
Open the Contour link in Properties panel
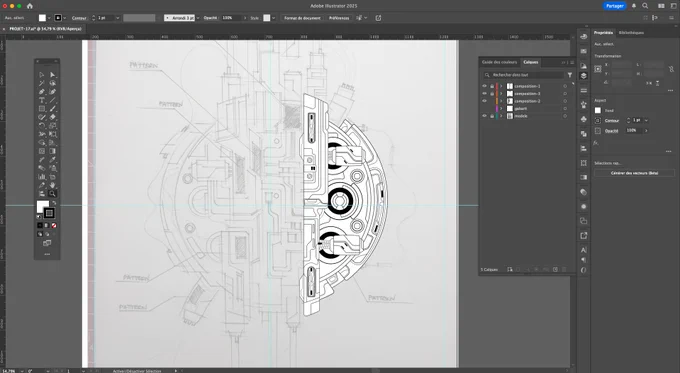(x=612, y=121)
